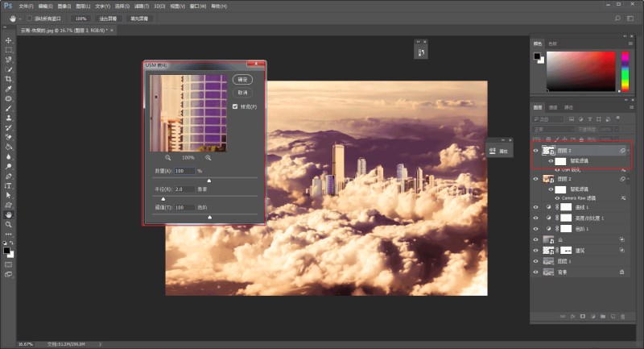Select the Brush tool
This screenshot has width=644, height=349.
point(9,108)
